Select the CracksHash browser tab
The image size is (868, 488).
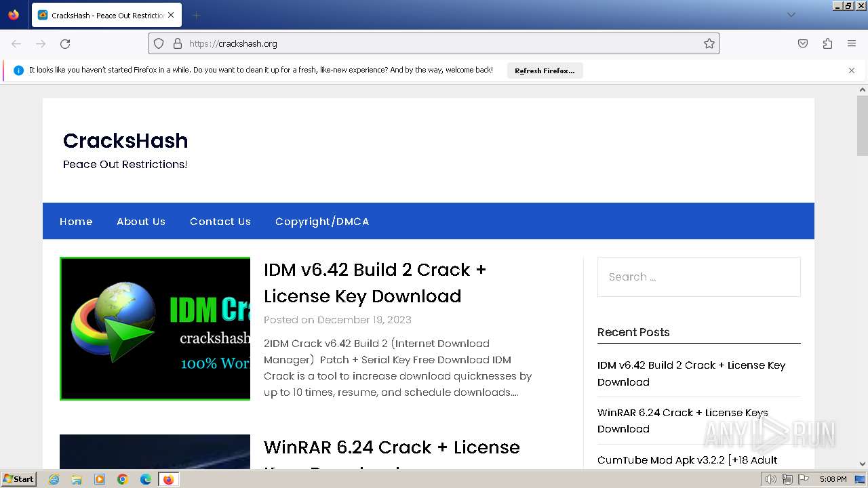[x=106, y=15]
